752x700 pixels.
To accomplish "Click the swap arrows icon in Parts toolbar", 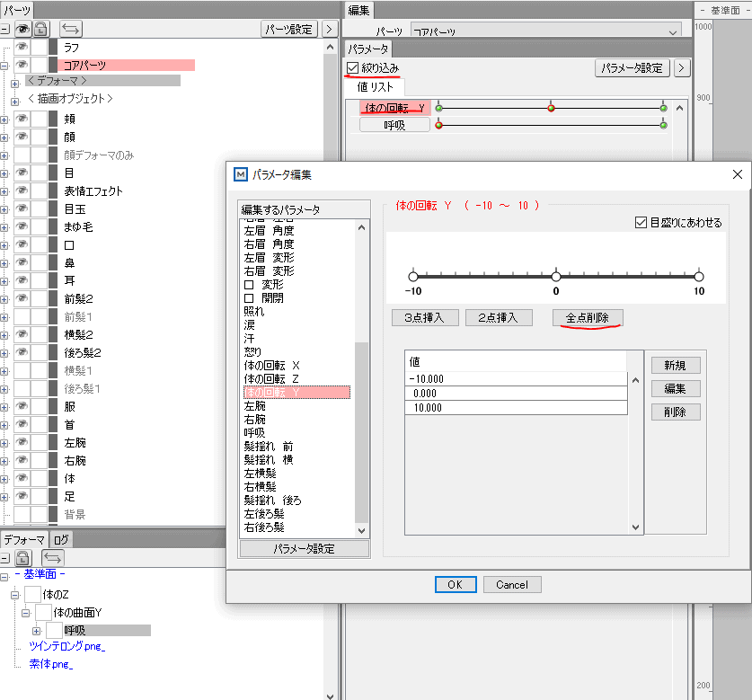I will tap(70, 29).
